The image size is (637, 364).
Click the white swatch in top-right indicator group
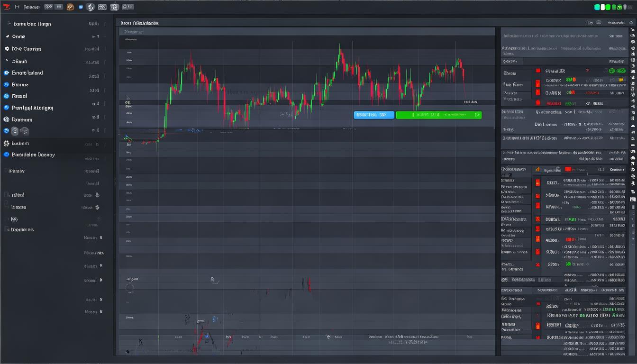(603, 7)
